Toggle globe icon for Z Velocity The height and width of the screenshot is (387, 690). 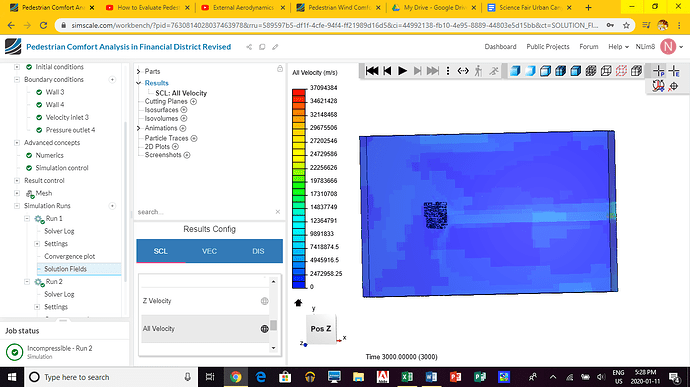pyautogui.click(x=264, y=301)
